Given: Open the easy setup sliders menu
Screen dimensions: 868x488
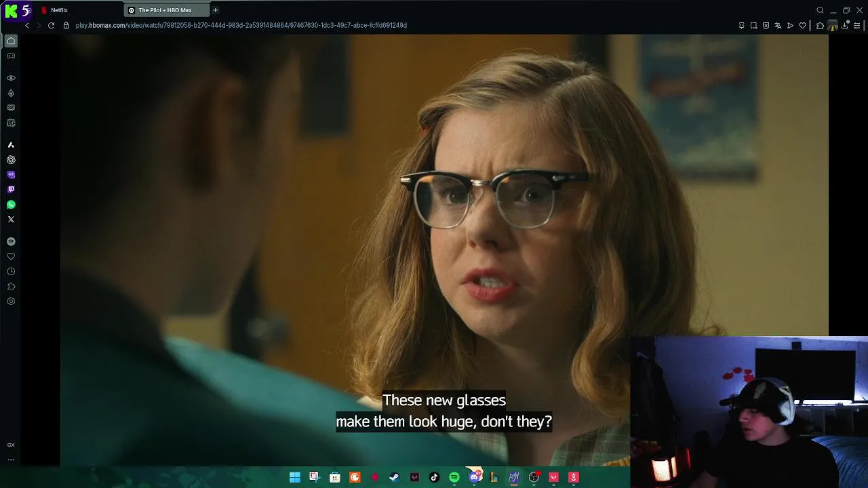Looking at the screenshot, I should [858, 26].
